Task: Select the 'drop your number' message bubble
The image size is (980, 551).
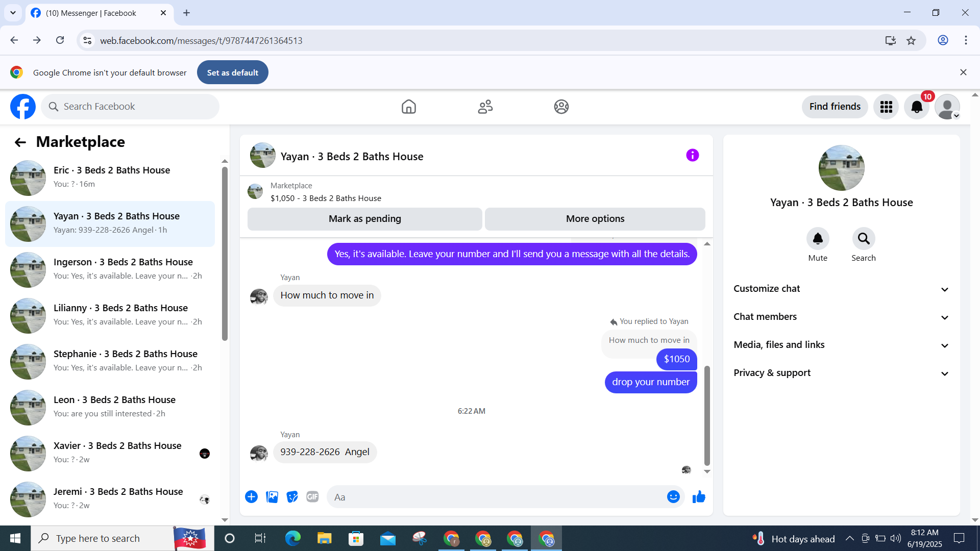Action: tap(651, 382)
